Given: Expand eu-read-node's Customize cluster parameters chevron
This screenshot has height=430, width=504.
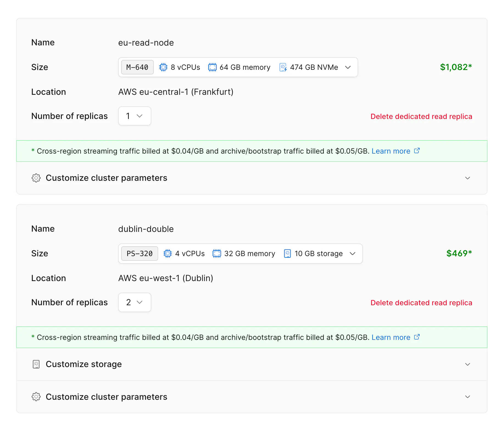Looking at the screenshot, I should pos(467,178).
